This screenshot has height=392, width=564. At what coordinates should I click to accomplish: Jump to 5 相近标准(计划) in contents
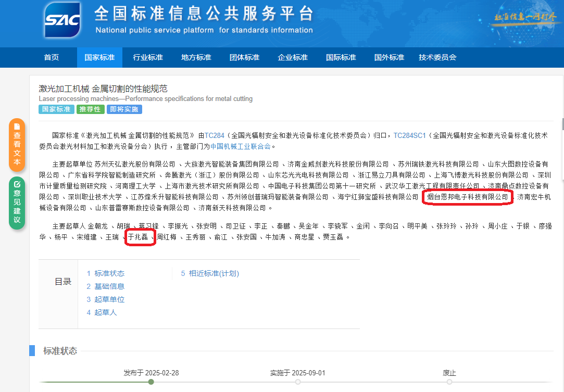coord(210,273)
